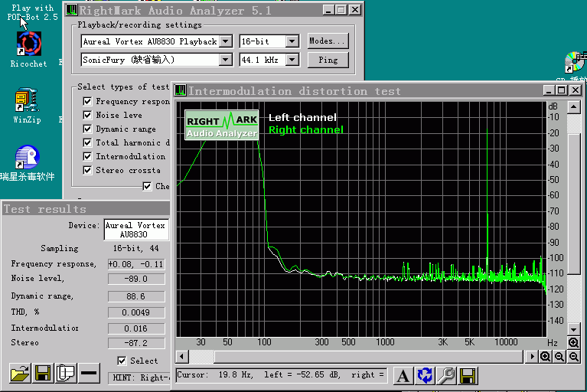Click the HINT text in Test results

[139, 377]
